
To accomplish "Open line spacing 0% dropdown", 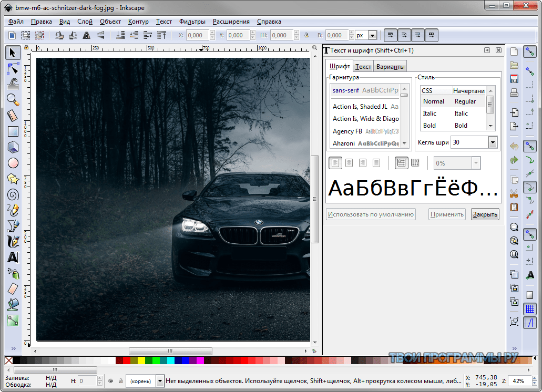I will (x=476, y=163).
